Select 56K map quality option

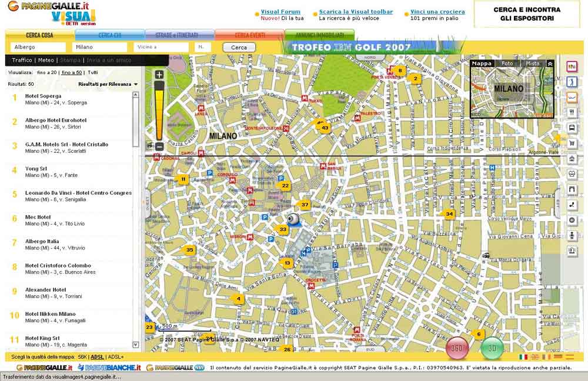point(82,357)
